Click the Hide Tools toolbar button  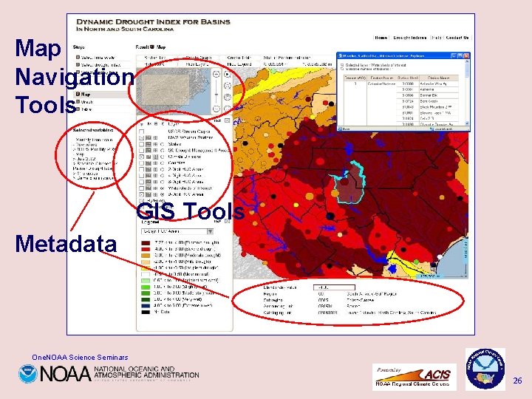coord(157,64)
